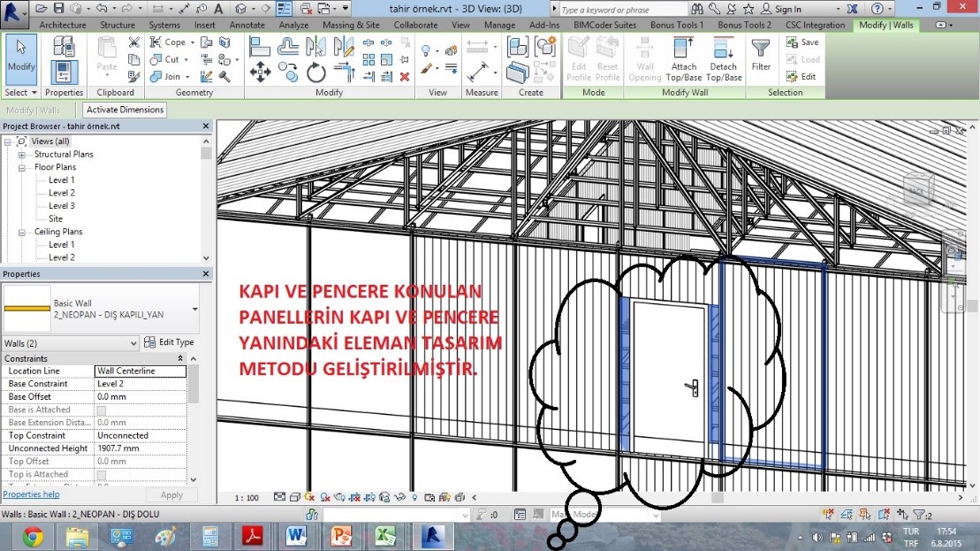Open Microsoft Word from the taskbar
This screenshot has width=980, height=551.
tap(295, 535)
